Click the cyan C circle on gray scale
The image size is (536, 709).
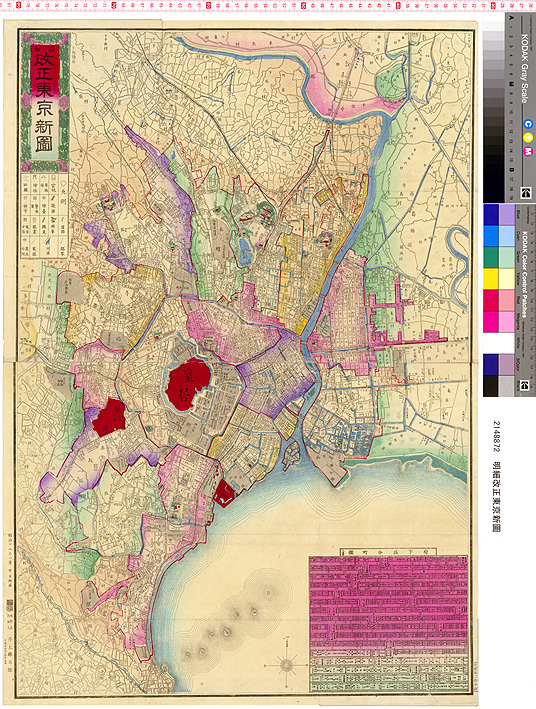click(527, 123)
